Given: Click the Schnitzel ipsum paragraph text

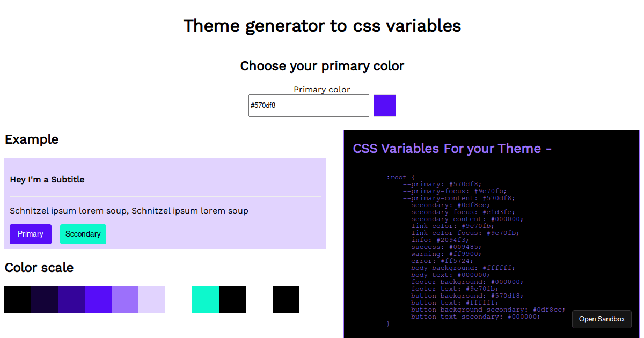Looking at the screenshot, I should coord(129,211).
